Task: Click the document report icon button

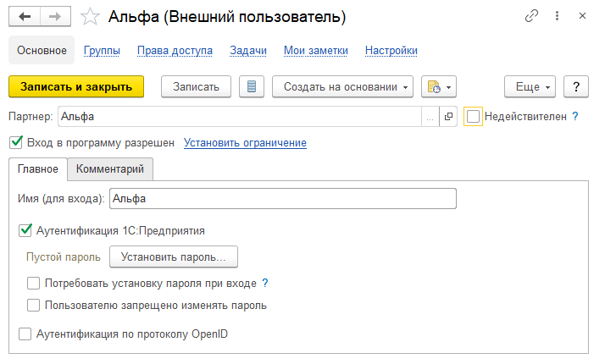Action: point(252,86)
